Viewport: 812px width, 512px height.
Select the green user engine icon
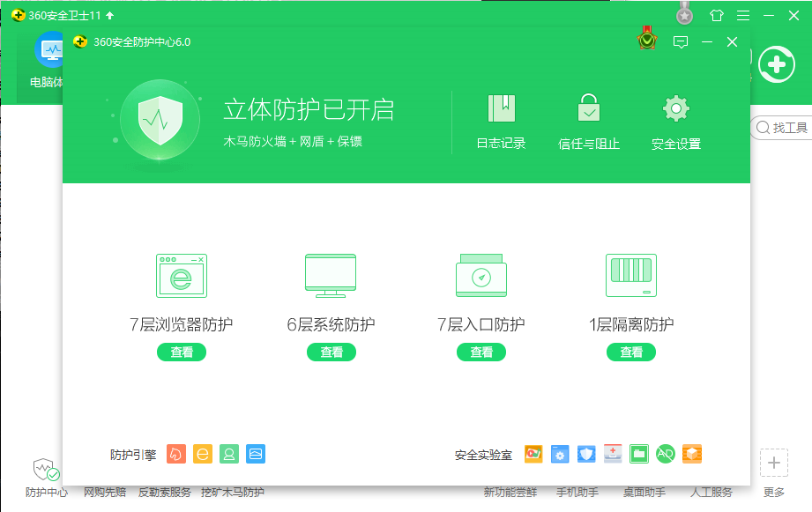(x=229, y=454)
